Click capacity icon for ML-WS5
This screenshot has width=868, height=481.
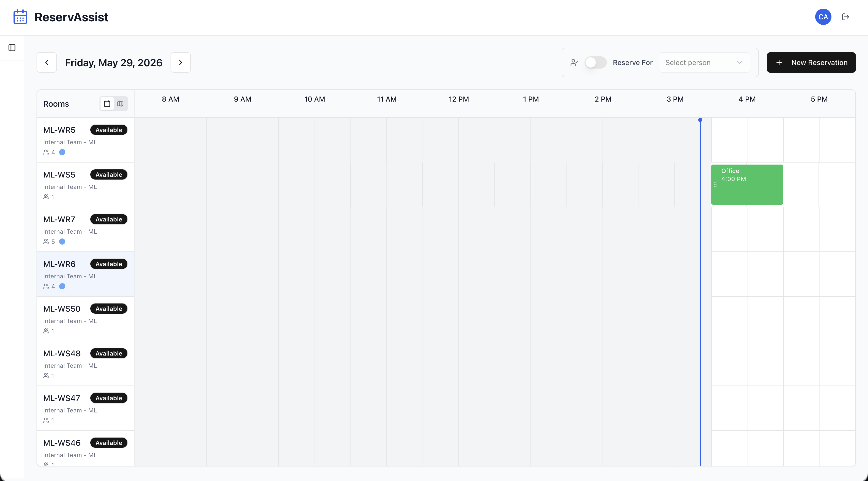click(x=46, y=197)
